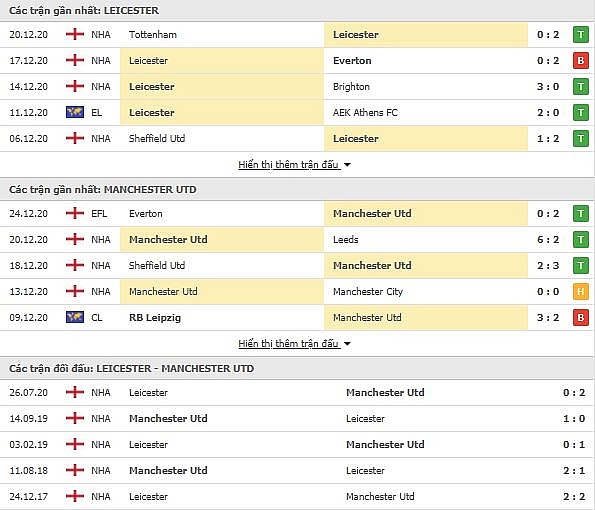
Task: Select the highlighted Leicester cell versus Sheffield Utd
Action: click(x=426, y=139)
